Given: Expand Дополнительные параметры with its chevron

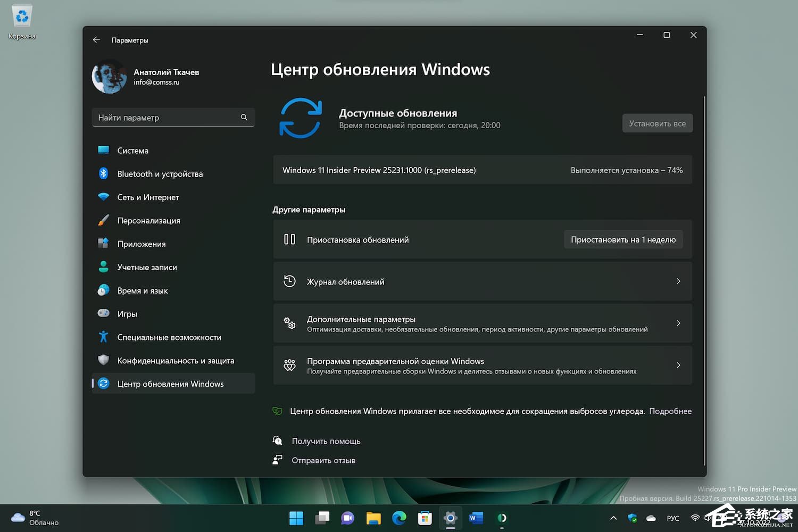Looking at the screenshot, I should (678, 323).
